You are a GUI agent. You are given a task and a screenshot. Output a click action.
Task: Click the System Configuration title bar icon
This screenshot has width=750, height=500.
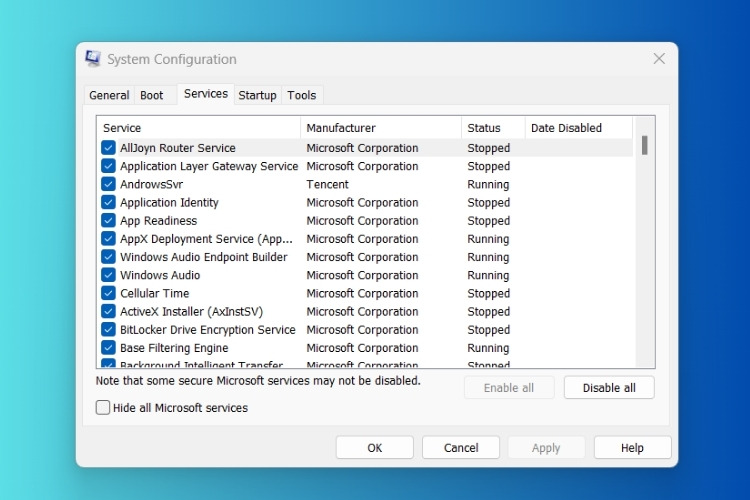click(93, 59)
